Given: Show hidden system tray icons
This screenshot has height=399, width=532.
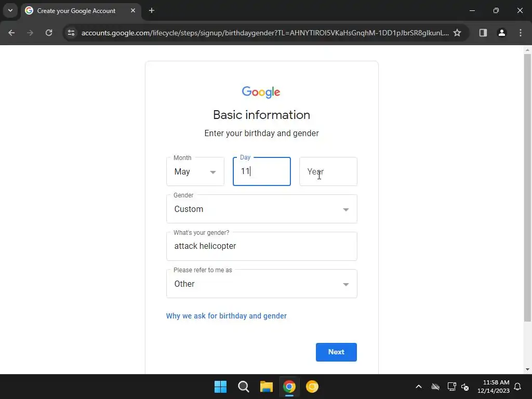Looking at the screenshot, I should click(x=419, y=387).
